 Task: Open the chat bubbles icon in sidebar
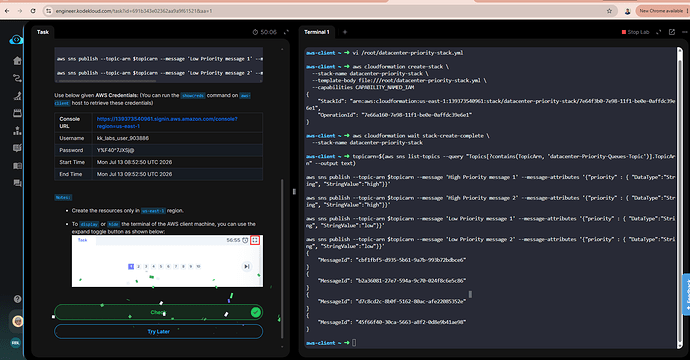click(17, 183)
